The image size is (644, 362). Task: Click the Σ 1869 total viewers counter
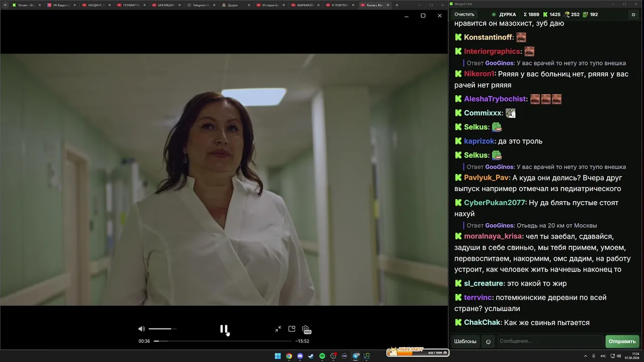[x=531, y=15]
